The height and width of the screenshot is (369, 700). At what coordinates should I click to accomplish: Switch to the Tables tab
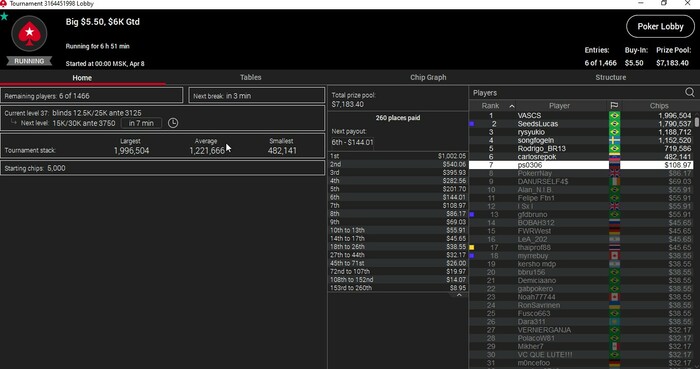click(250, 77)
